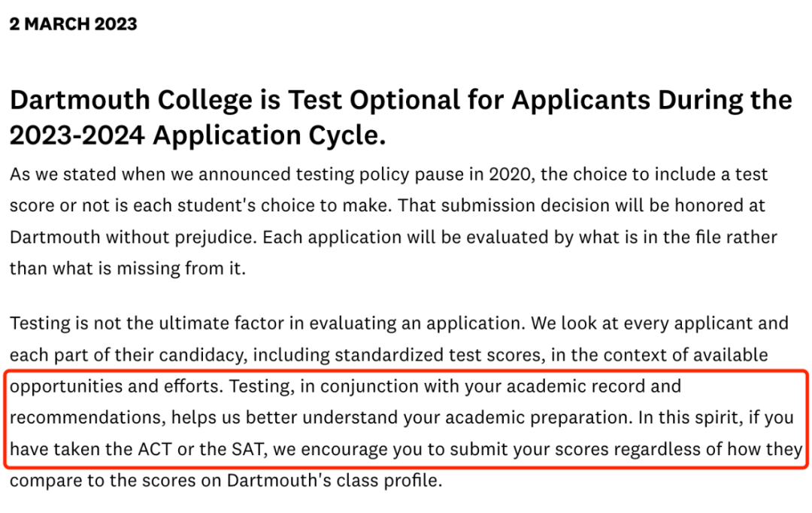
Task: Click the red highlight box border
Action: (x=406, y=371)
